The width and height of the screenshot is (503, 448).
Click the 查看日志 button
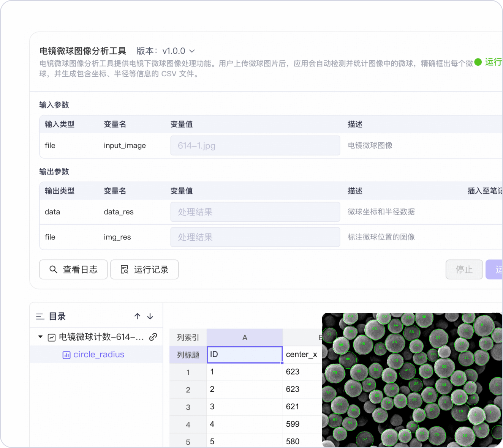[x=73, y=270]
